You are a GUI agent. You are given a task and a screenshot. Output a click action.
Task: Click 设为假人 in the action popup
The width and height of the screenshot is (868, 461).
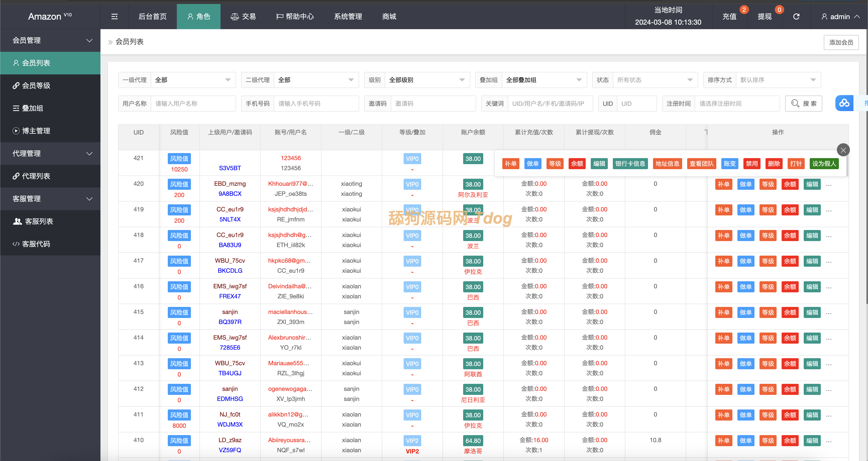click(x=824, y=164)
